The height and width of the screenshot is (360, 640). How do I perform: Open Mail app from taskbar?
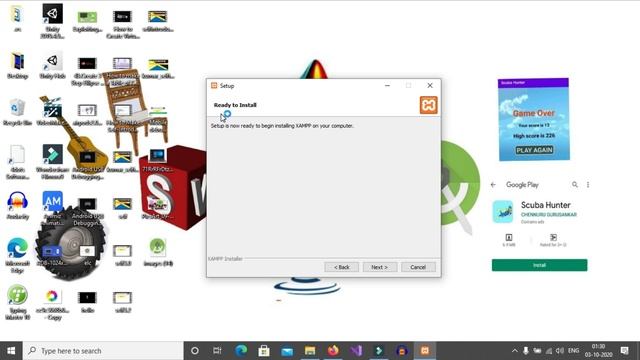point(287,351)
